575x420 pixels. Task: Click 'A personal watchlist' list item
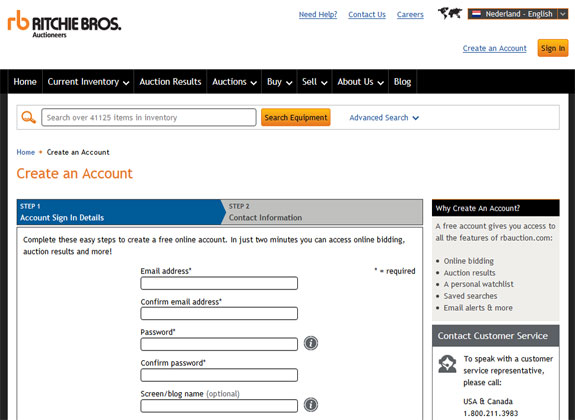coord(479,284)
